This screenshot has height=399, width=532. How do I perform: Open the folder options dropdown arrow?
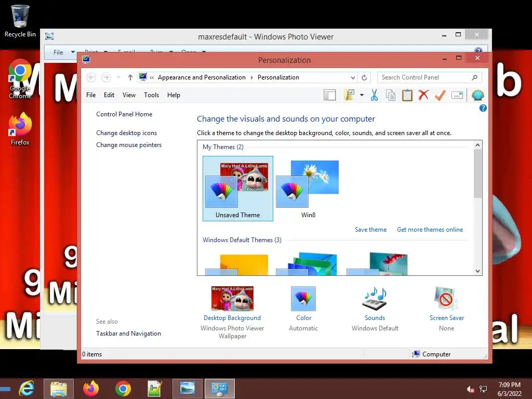(362, 96)
